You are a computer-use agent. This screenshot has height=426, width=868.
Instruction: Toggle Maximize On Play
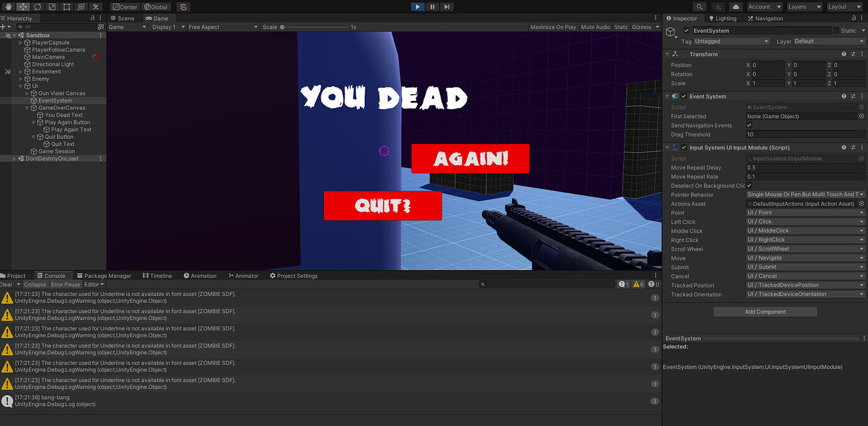[553, 27]
